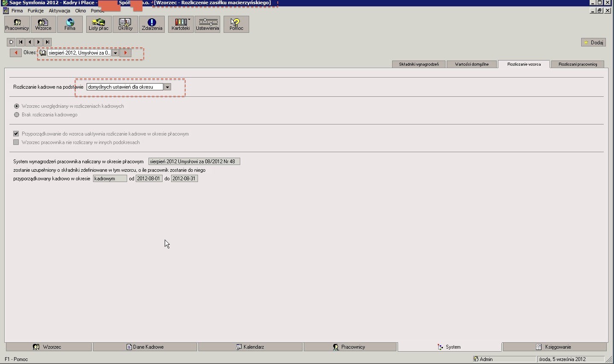Click the Okresy toolbar icon

pyautogui.click(x=125, y=24)
